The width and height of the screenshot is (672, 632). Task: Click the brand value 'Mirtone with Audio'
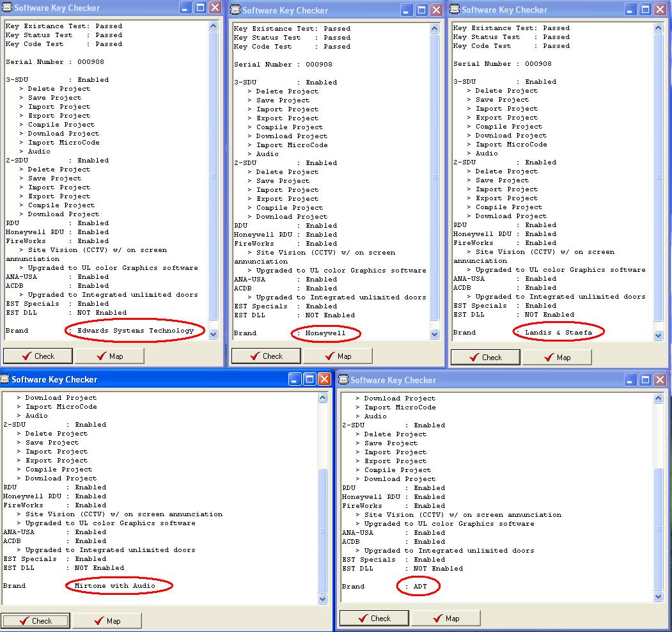(x=115, y=586)
